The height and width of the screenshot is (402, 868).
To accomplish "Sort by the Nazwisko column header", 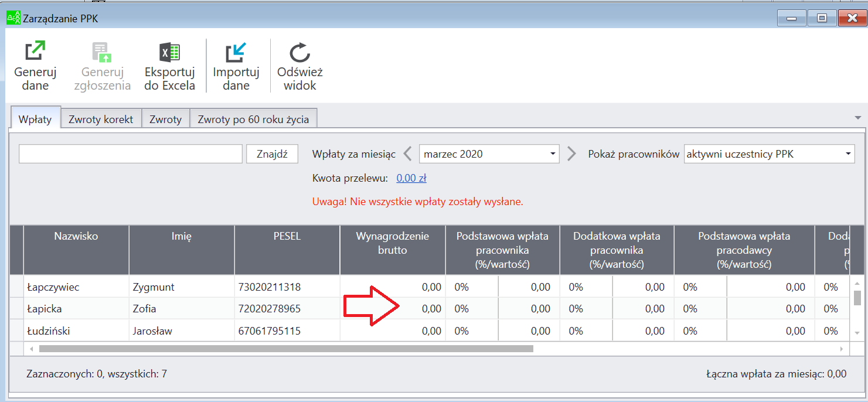I will (76, 250).
